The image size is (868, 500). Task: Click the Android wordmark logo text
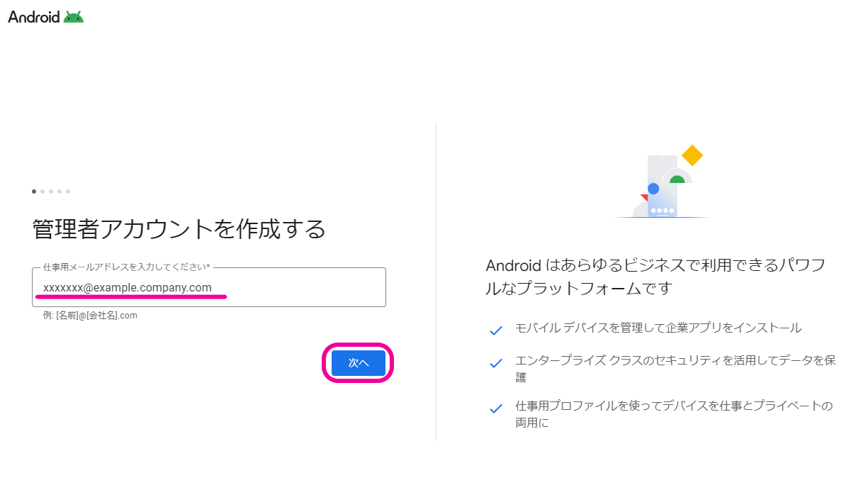click(34, 17)
